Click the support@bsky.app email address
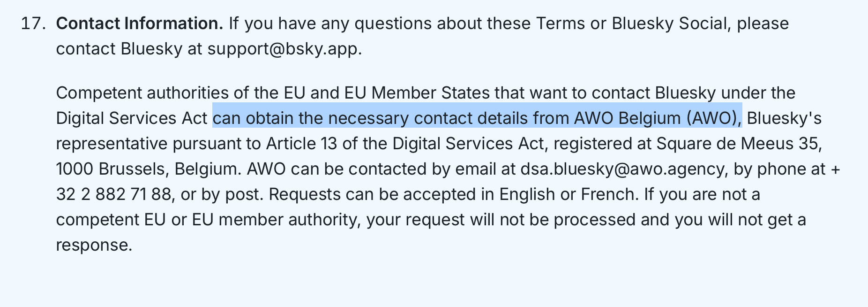The height and width of the screenshot is (307, 868). (283, 49)
